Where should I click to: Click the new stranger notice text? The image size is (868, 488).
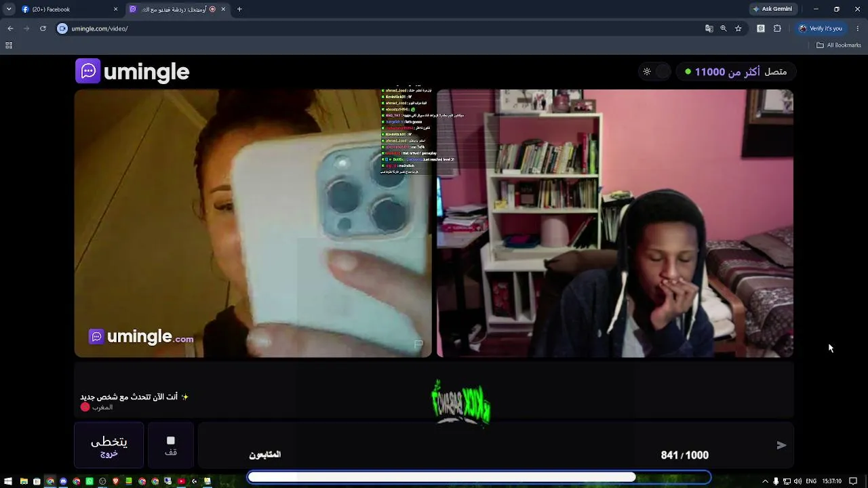point(134,396)
